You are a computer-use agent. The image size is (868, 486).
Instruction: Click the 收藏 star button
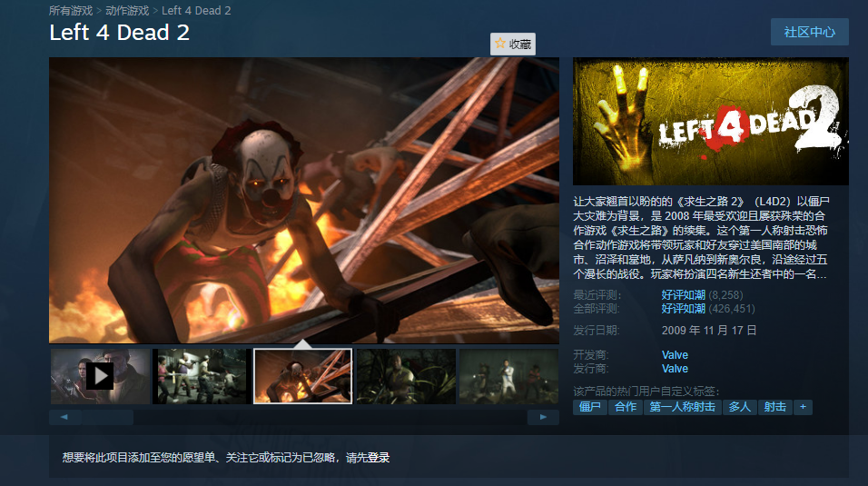tap(513, 44)
